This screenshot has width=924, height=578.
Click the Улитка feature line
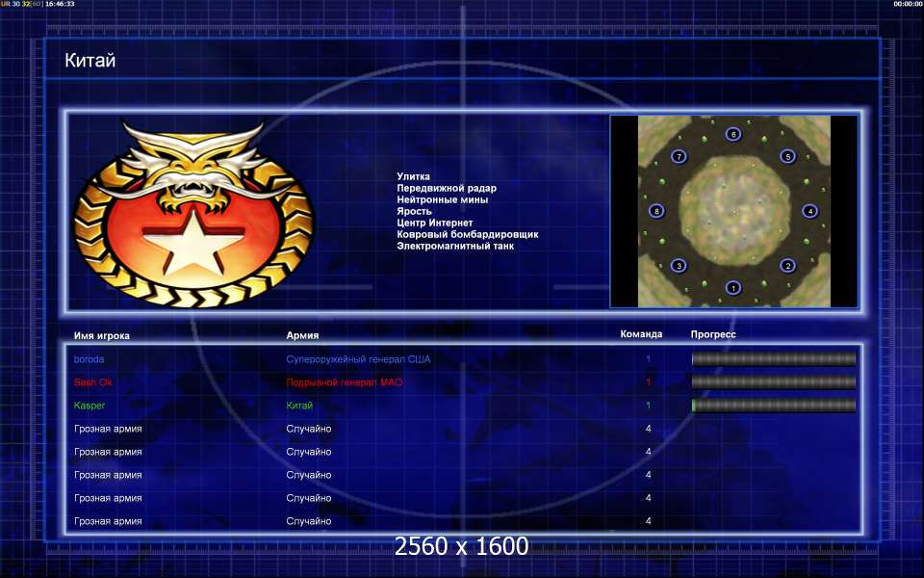coord(413,176)
